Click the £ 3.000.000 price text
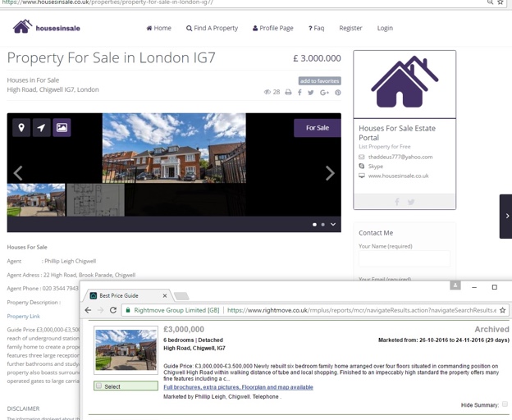Viewport: 512px width, 420px height. click(x=317, y=58)
